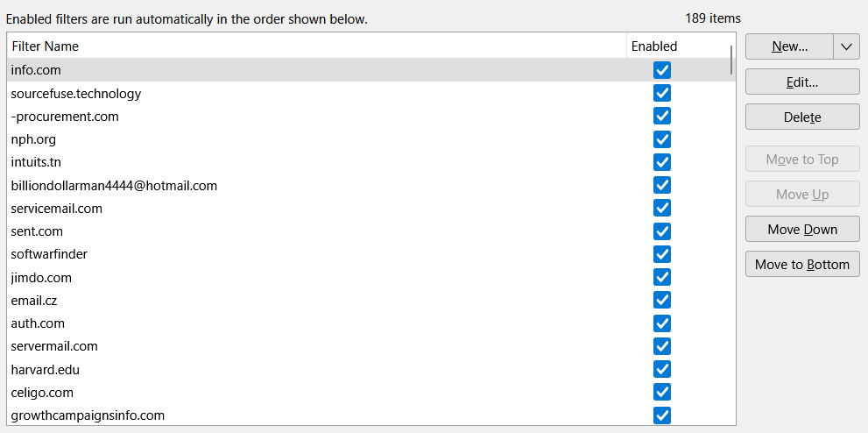Delete the selected filter

(x=802, y=117)
